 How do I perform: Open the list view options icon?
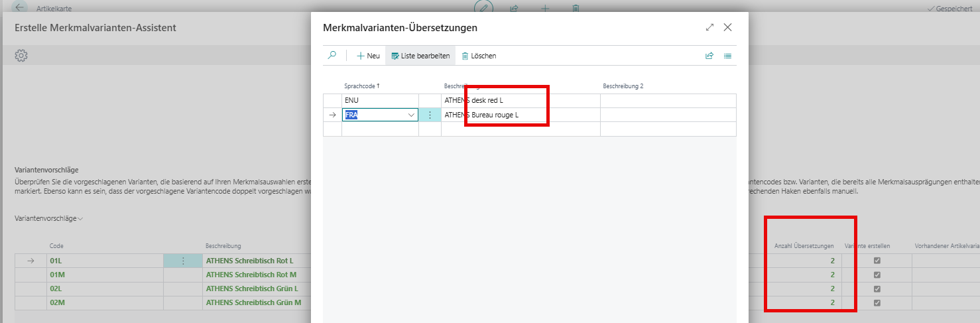tap(727, 56)
